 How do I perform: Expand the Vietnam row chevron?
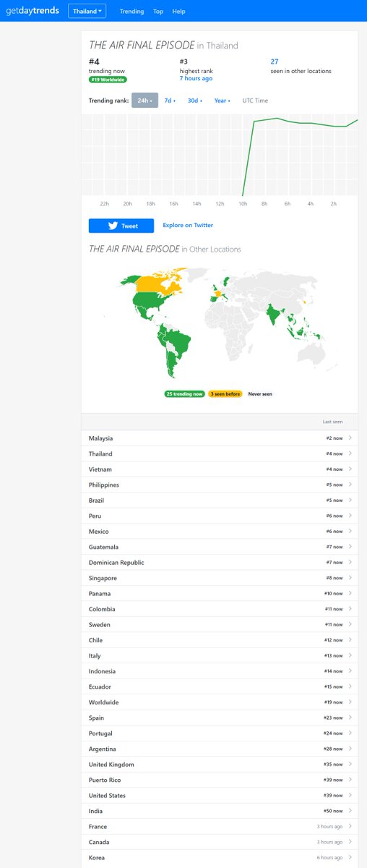tap(350, 469)
